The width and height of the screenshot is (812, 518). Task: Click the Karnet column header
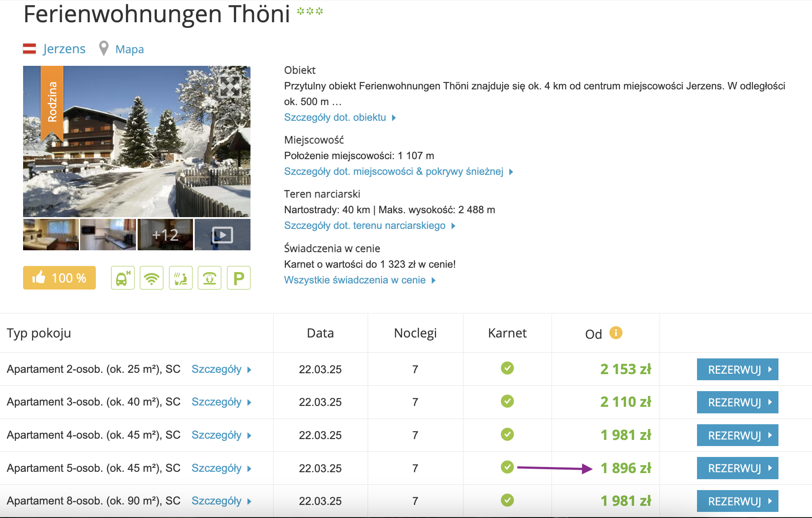point(507,333)
